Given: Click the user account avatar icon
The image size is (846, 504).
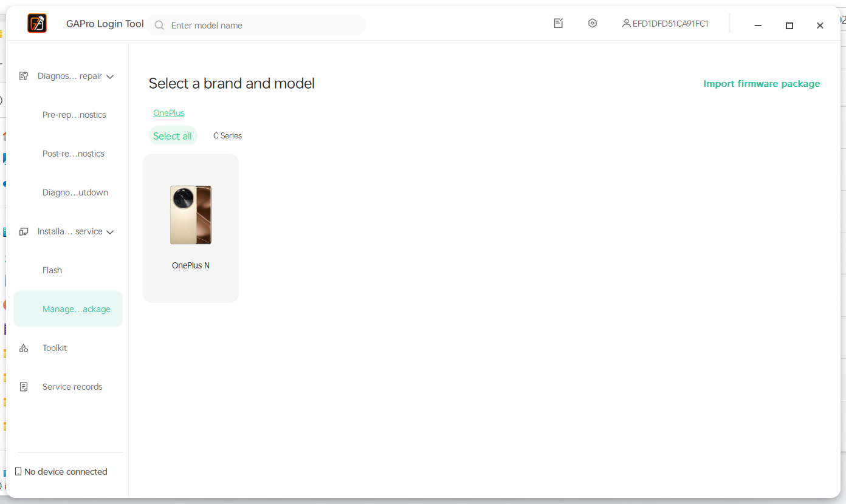Looking at the screenshot, I should click(x=626, y=24).
